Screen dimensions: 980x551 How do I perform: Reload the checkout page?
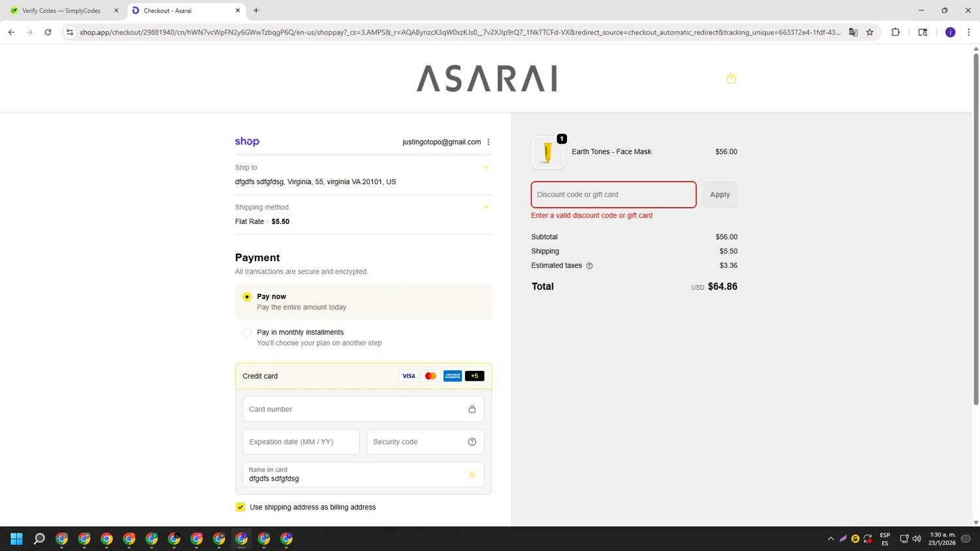pos(48,32)
